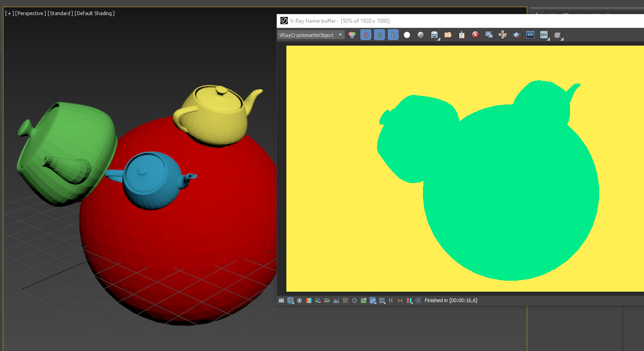644x351 pixels.
Task: Toggle the LUT correction icon
Action: [382, 300]
